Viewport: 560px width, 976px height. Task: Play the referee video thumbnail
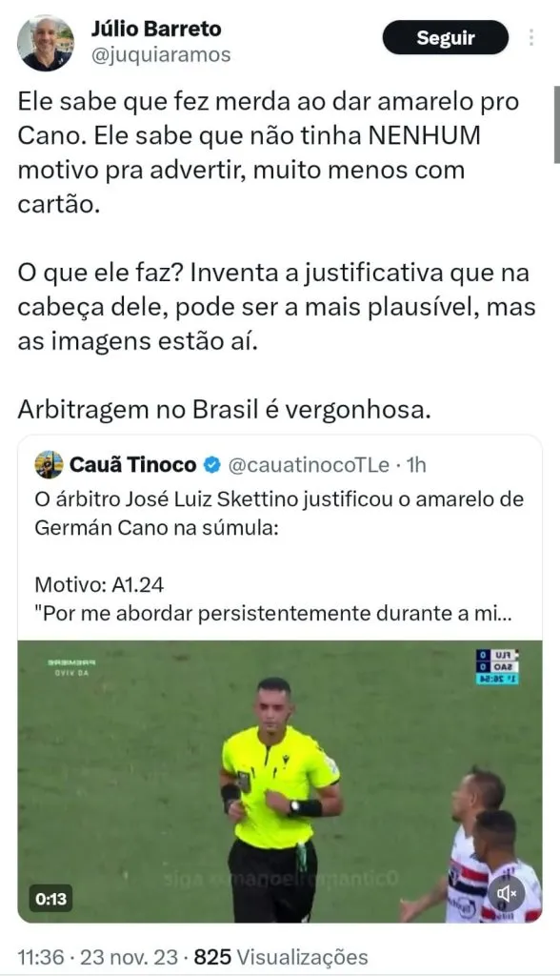[x=280, y=782]
